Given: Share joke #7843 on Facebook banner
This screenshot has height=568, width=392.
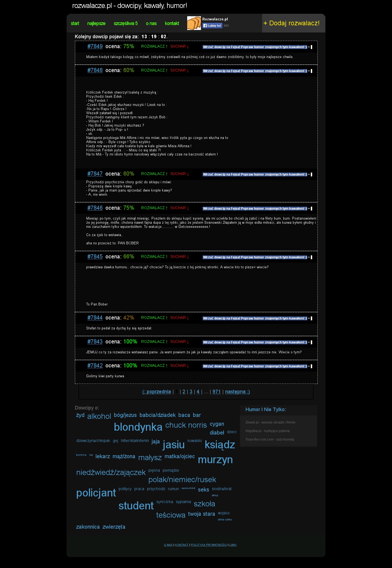Looking at the screenshot, I should coord(255,342).
